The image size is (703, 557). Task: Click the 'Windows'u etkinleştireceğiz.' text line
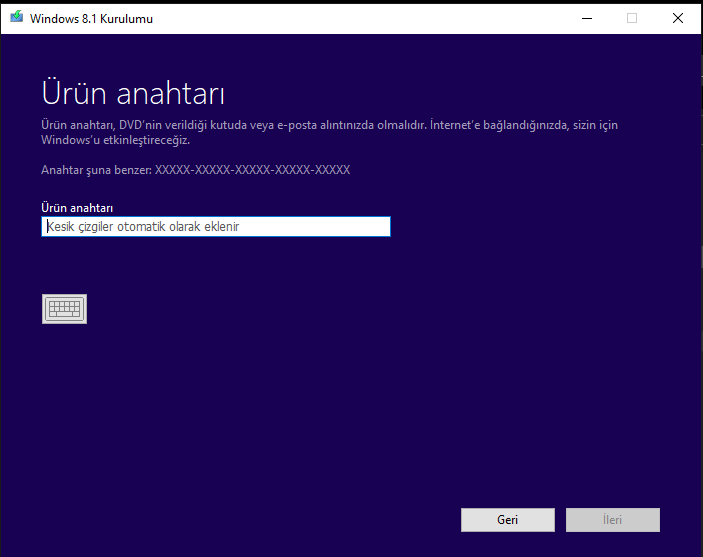(x=116, y=140)
